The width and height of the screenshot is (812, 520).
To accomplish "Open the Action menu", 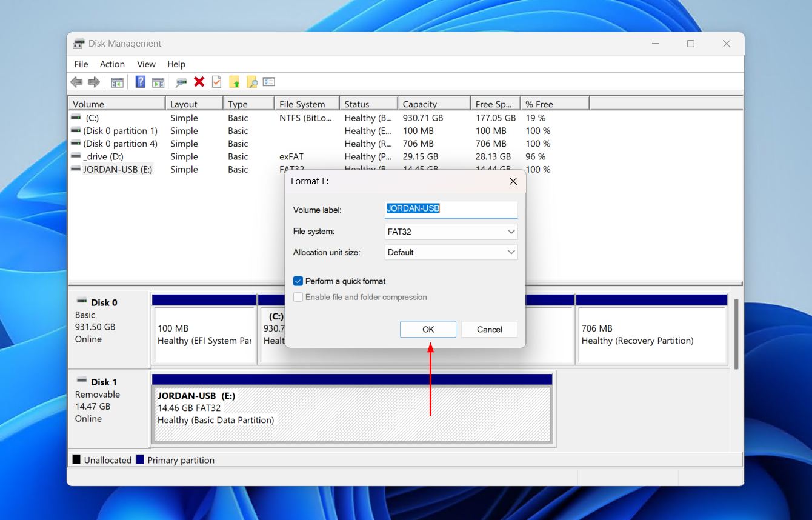I will point(112,64).
